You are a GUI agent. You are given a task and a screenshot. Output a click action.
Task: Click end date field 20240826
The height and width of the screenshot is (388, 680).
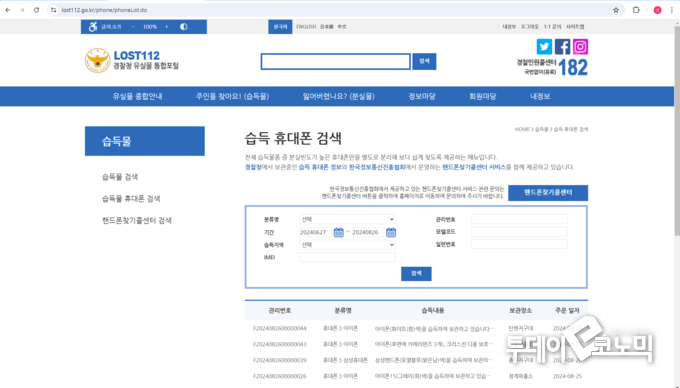click(368, 232)
